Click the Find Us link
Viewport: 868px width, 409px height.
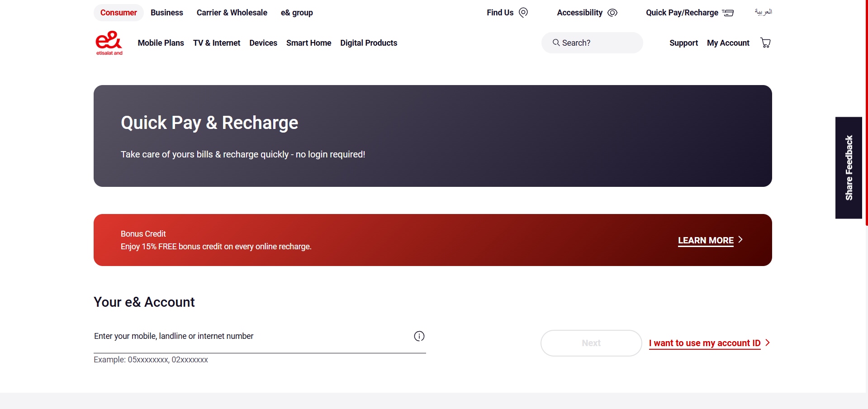[x=500, y=13]
